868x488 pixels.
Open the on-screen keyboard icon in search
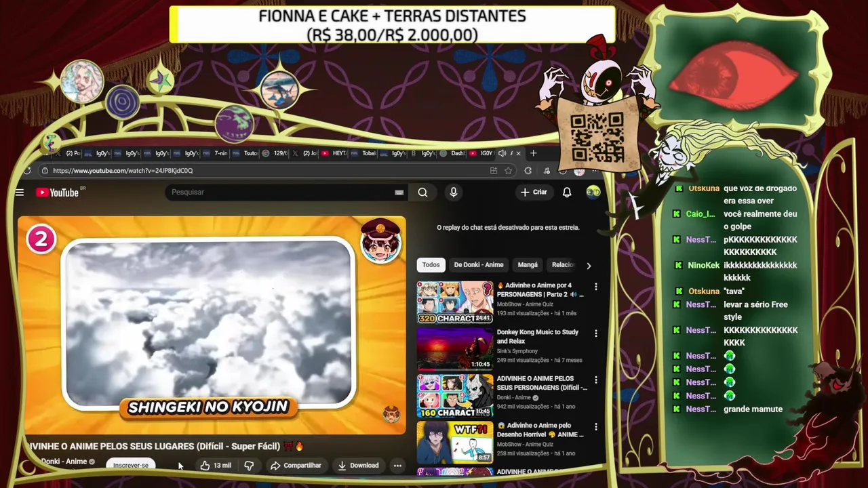[x=399, y=192]
